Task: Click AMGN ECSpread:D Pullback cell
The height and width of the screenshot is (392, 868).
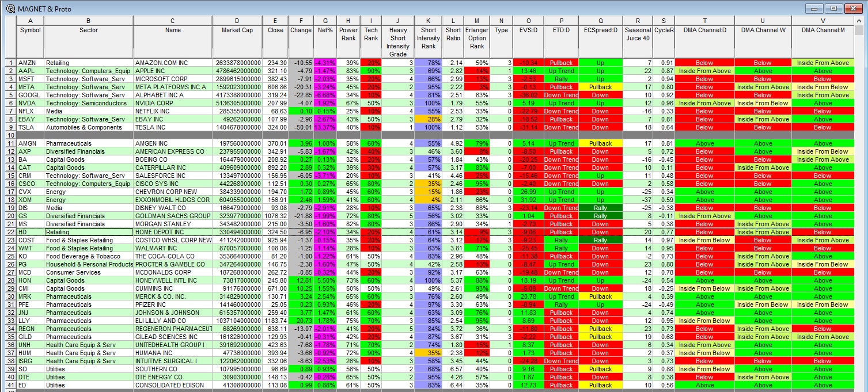Action: pos(600,143)
